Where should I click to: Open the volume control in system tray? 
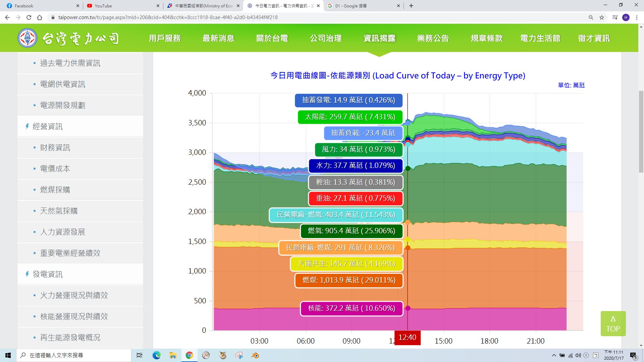[x=578, y=355]
